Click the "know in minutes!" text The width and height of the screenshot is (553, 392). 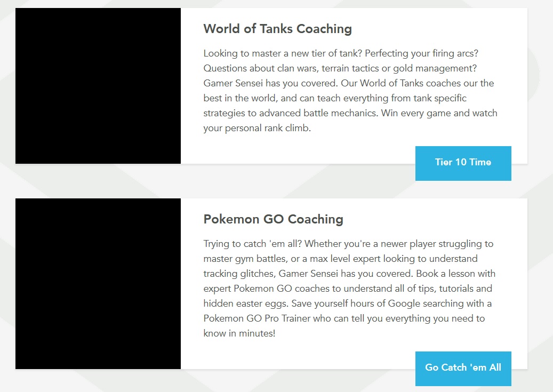(x=239, y=334)
